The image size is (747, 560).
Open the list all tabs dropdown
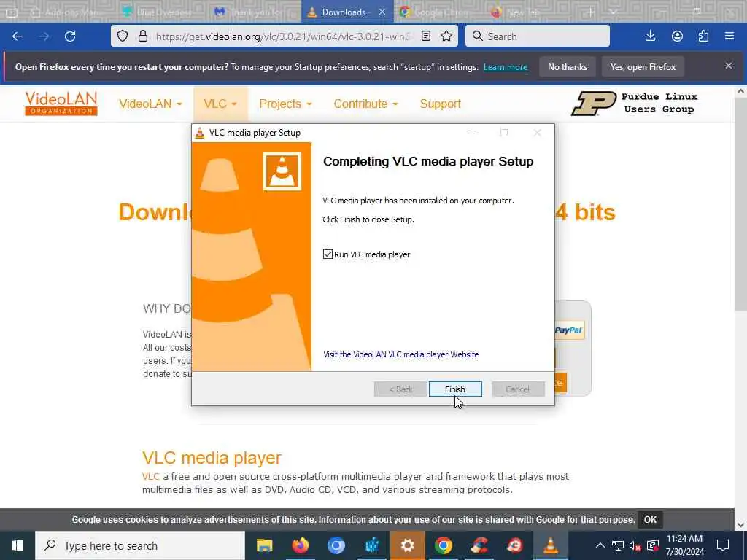coord(613,12)
